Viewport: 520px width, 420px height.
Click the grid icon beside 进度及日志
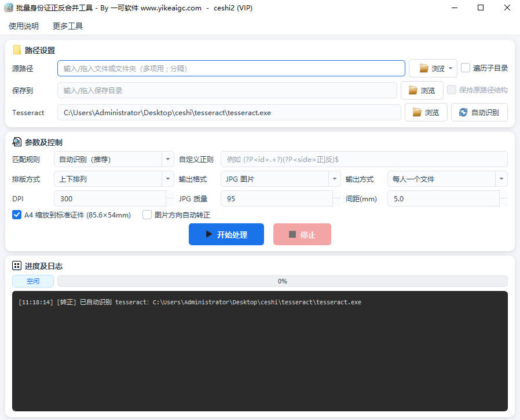pyautogui.click(x=17, y=266)
